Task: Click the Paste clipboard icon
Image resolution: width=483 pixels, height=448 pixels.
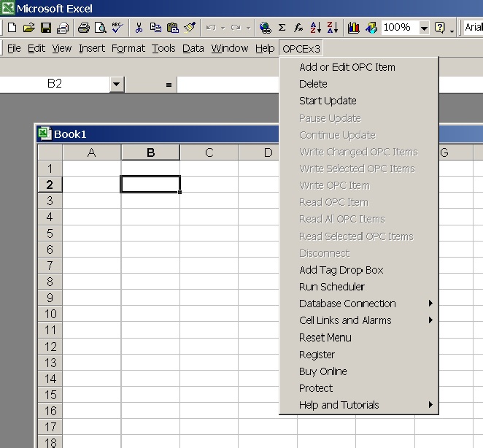Action: [x=173, y=28]
